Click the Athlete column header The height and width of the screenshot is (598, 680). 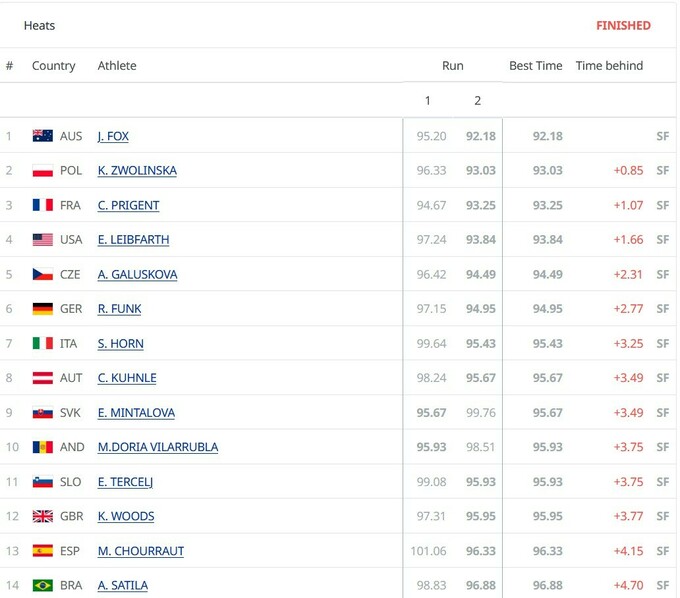click(117, 66)
